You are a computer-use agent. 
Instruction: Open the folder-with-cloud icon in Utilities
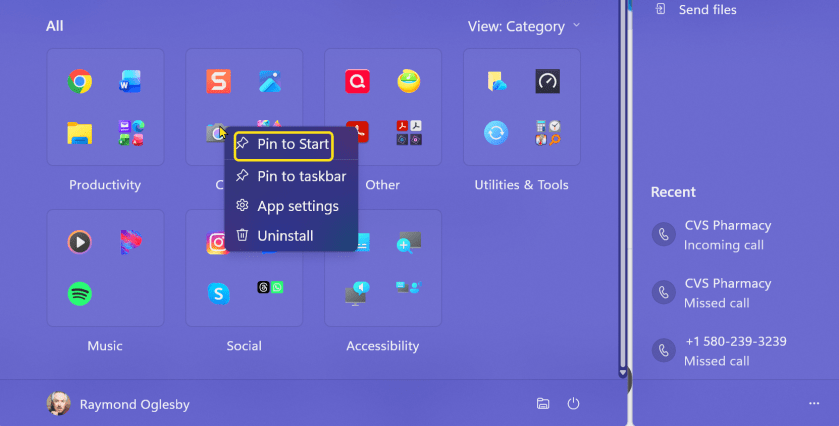pyautogui.click(x=497, y=81)
